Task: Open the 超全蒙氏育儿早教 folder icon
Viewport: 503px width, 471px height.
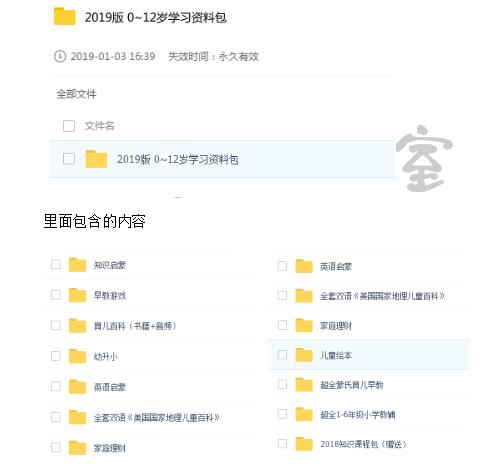Action: (x=304, y=385)
